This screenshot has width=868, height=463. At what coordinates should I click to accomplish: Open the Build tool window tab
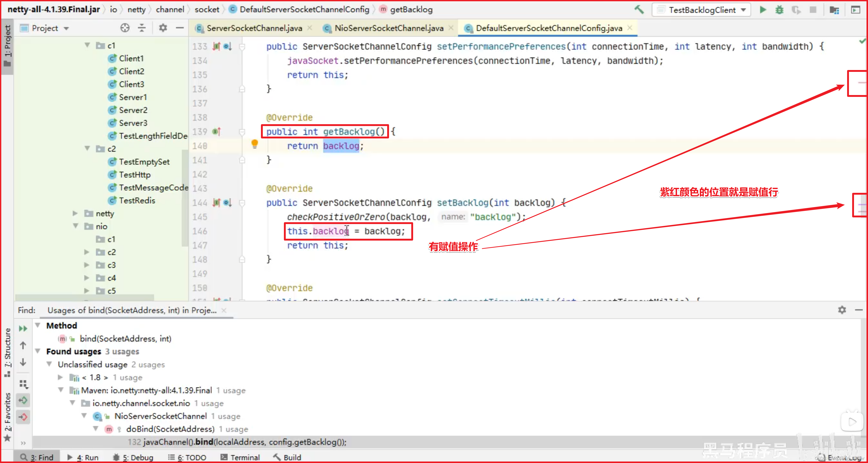(x=287, y=457)
